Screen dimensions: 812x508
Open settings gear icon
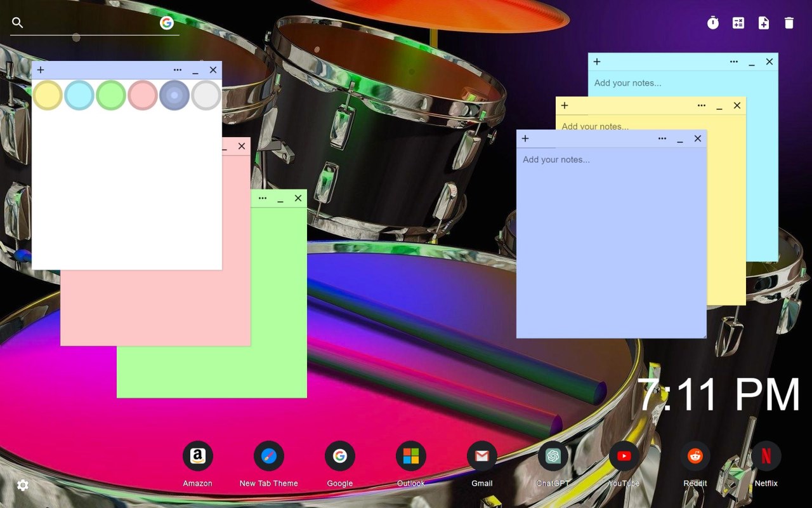coord(23,485)
